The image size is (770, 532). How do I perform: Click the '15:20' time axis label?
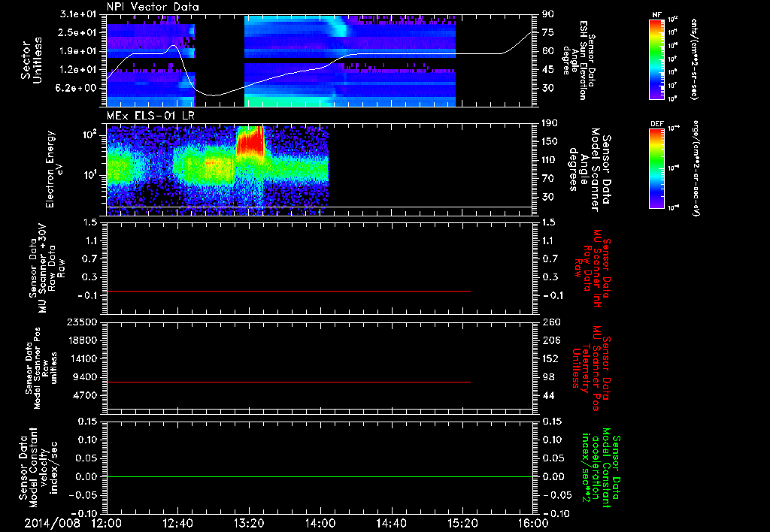[462, 523]
